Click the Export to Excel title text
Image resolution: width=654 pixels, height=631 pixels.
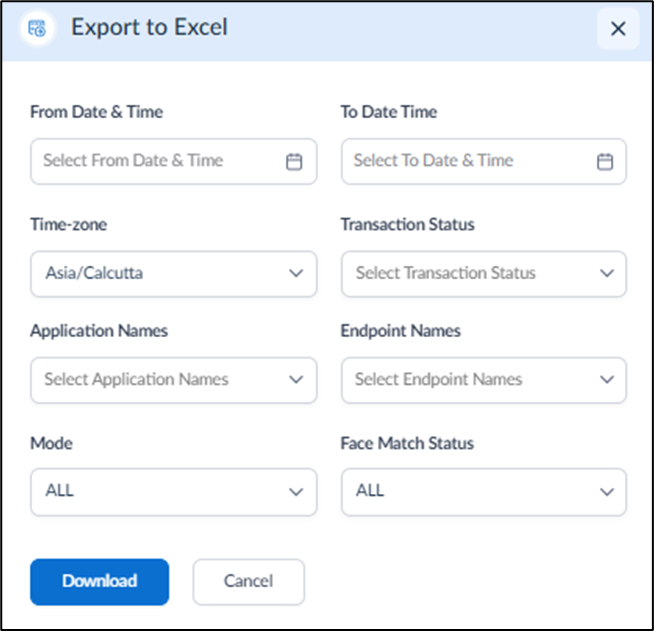point(149,27)
